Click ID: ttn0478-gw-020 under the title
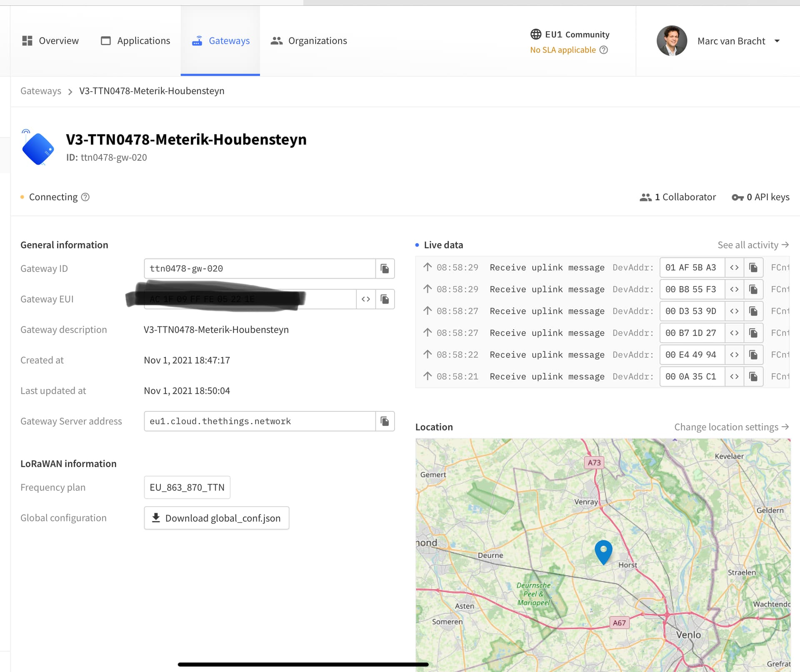 tap(107, 157)
